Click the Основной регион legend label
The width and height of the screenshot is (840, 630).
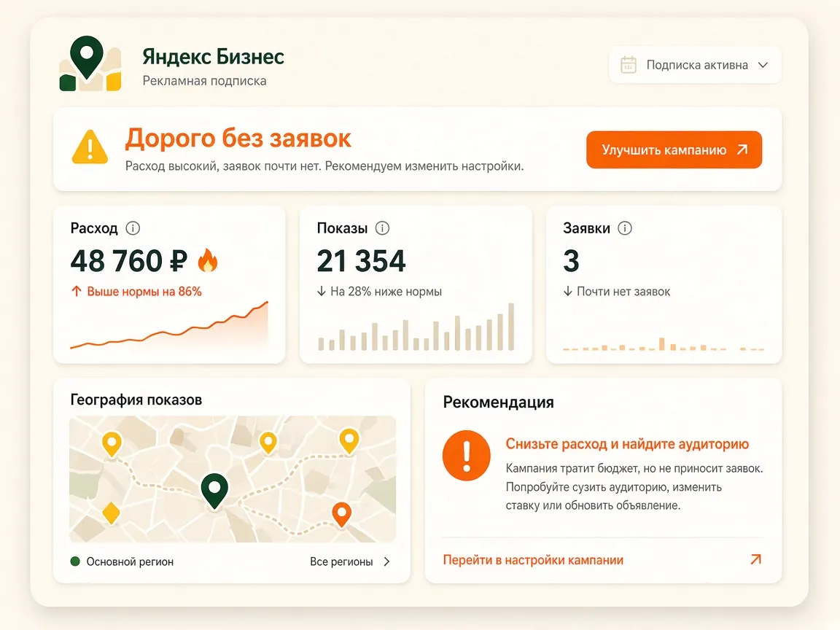click(x=131, y=561)
